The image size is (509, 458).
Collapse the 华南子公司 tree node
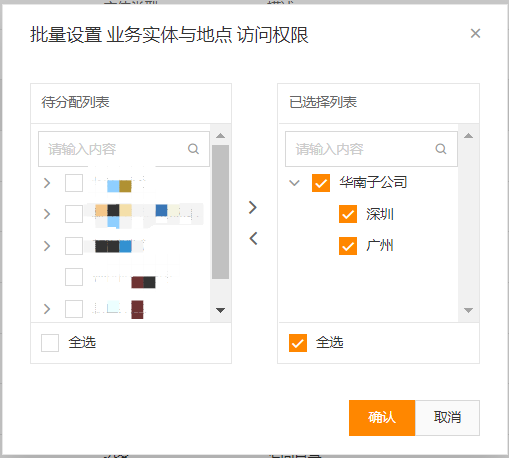pyautogui.click(x=294, y=183)
